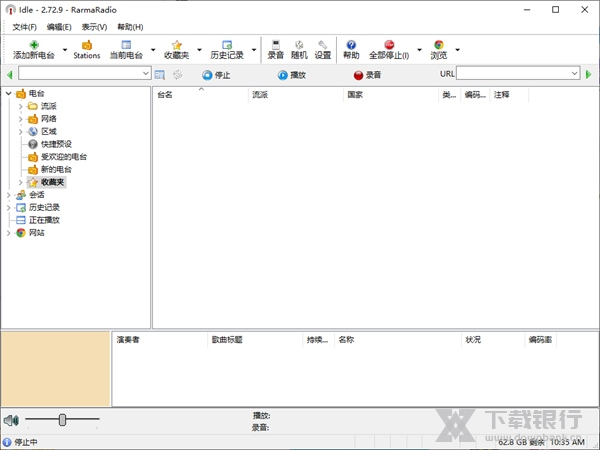Open the 浏览 browser toolbar icon
This screenshot has width=600, height=450.
pos(439,46)
